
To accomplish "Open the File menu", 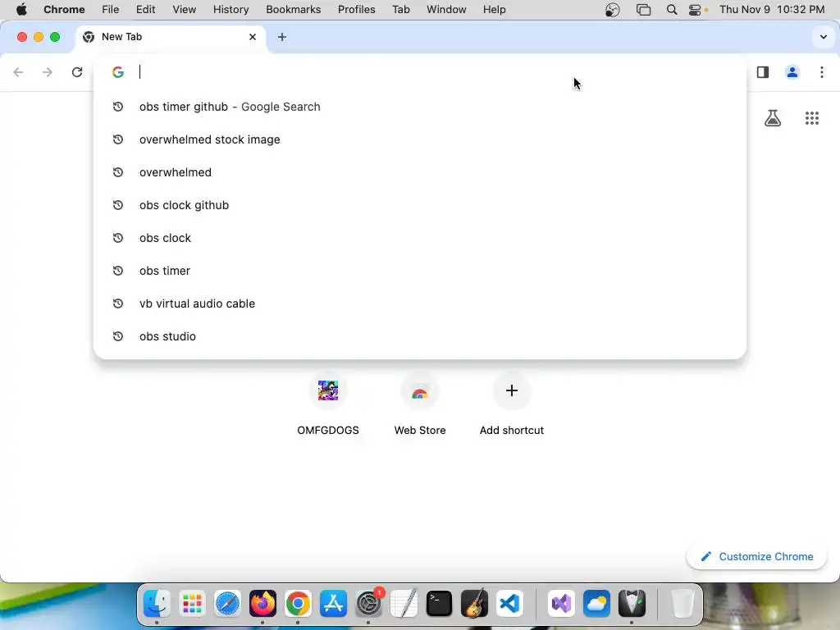I will click(x=111, y=10).
